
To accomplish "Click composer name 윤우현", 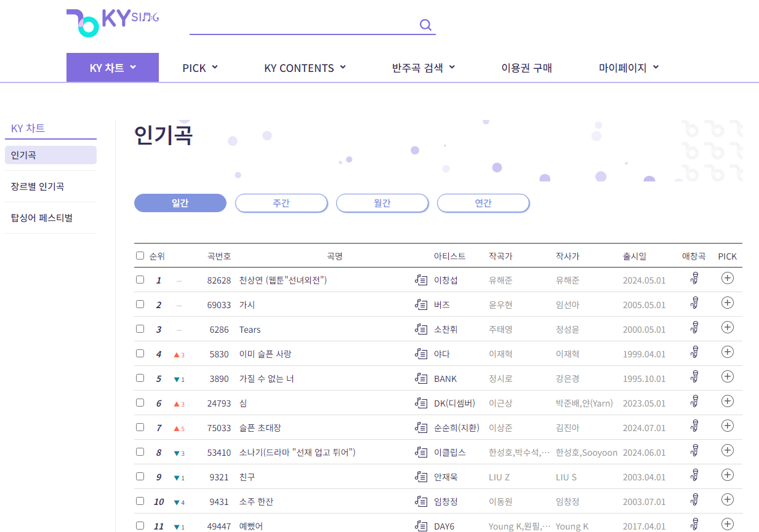I will (x=500, y=305).
